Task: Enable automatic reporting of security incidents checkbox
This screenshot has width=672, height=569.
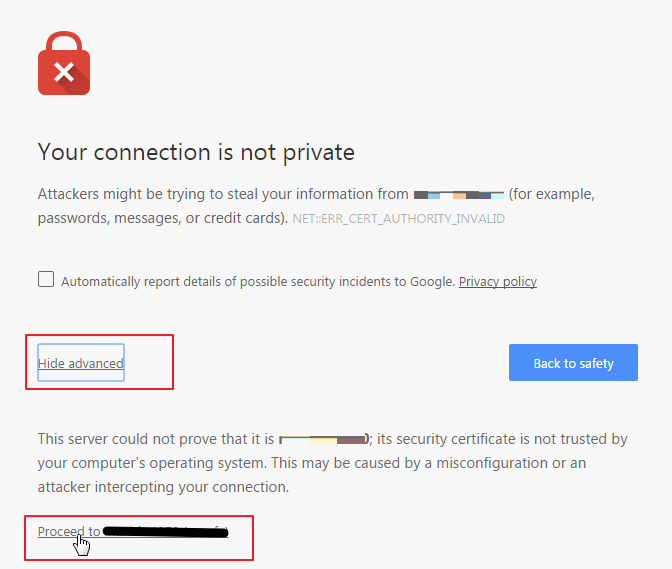Action: click(46, 279)
